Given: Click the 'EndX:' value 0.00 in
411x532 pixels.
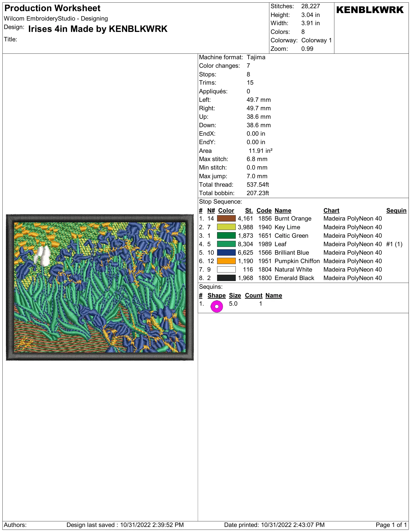Looking at the screenshot, I should (256, 134).
